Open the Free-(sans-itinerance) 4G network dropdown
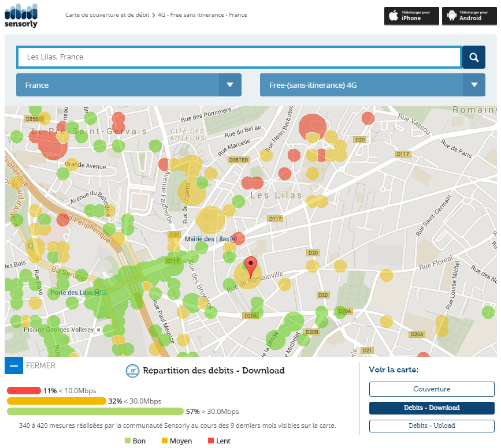 pyautogui.click(x=372, y=85)
